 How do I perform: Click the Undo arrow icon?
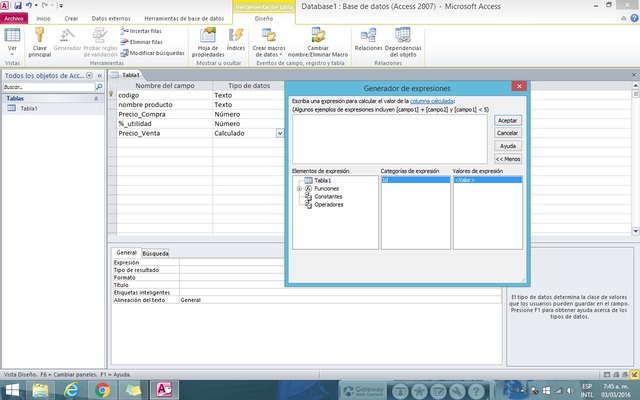coord(29,6)
